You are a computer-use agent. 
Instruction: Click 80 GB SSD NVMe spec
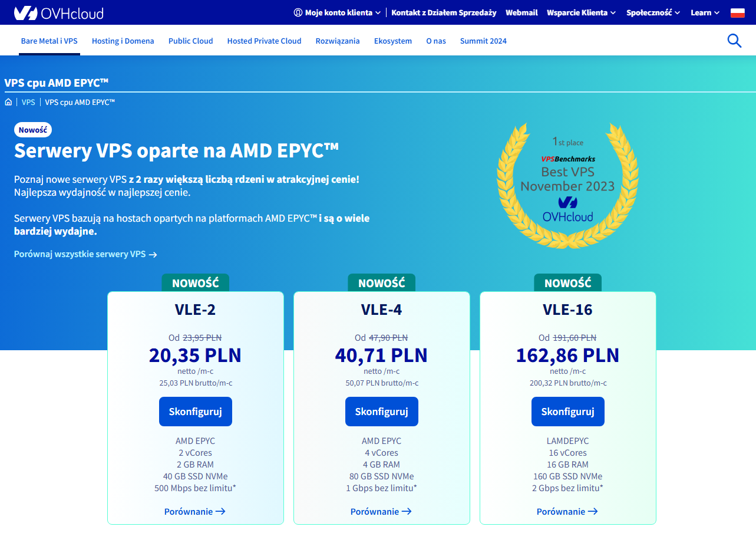pyautogui.click(x=382, y=476)
